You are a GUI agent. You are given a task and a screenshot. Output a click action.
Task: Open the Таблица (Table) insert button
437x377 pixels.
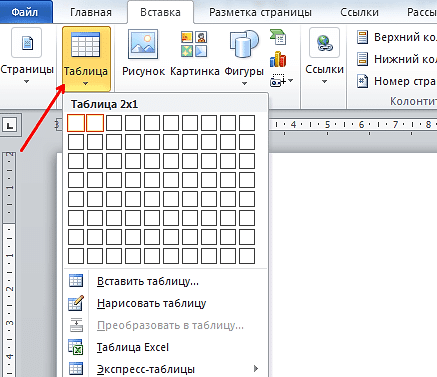tap(86, 59)
